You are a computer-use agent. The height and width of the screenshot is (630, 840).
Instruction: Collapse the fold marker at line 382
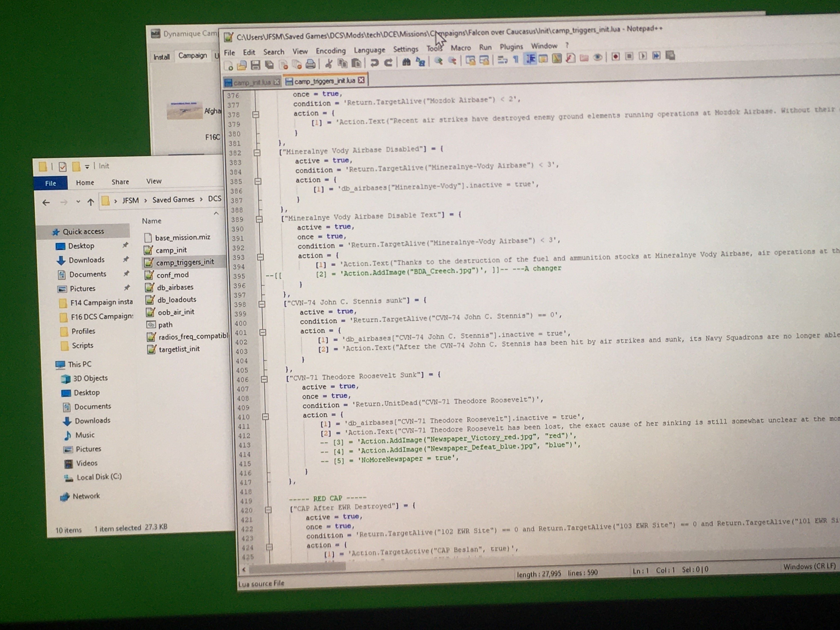(x=257, y=153)
